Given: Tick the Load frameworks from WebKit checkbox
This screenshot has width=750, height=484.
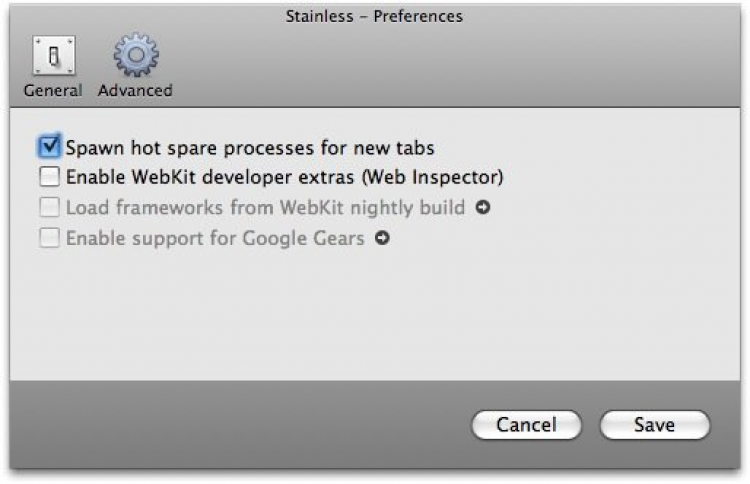Looking at the screenshot, I should click(50, 208).
